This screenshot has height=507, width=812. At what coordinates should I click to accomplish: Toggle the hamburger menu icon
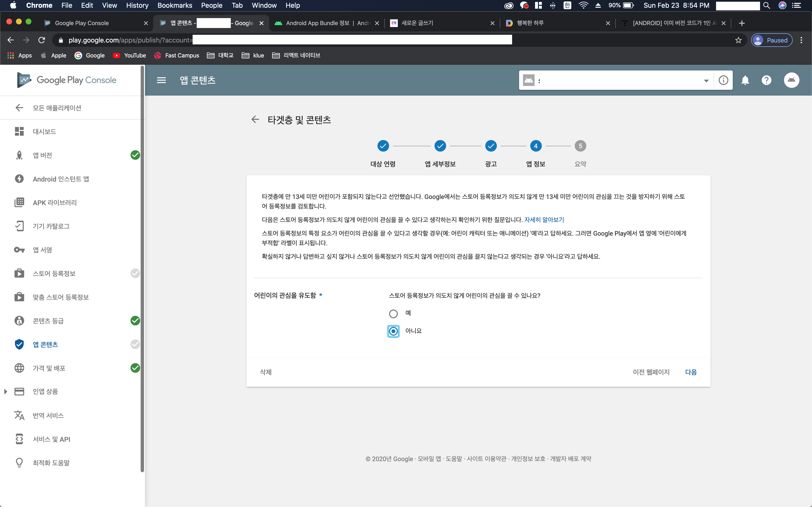pyautogui.click(x=161, y=80)
